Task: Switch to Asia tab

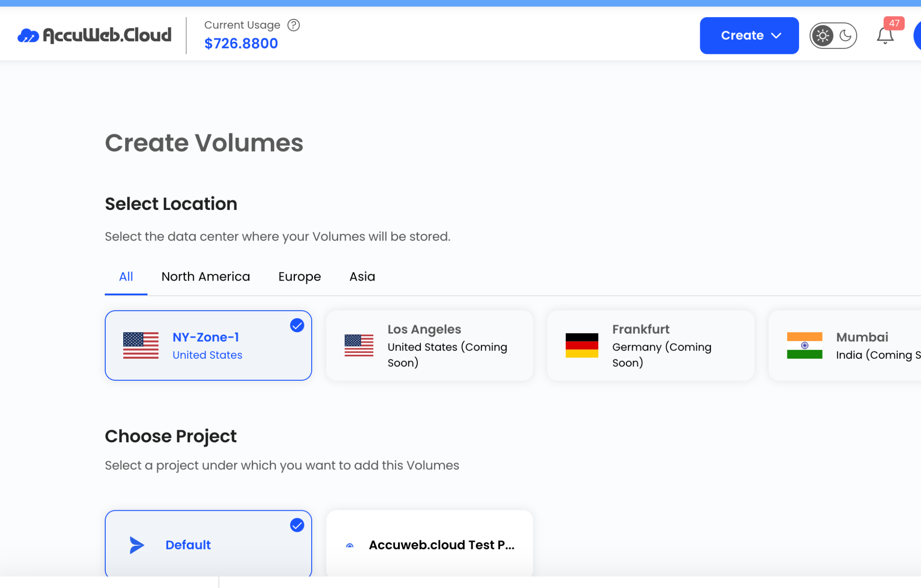Action: pyautogui.click(x=362, y=277)
